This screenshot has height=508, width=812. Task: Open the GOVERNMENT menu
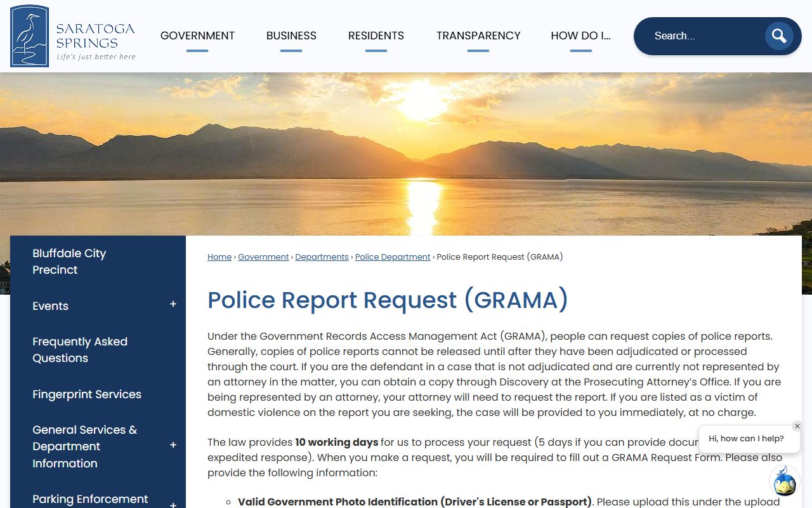pyautogui.click(x=197, y=36)
